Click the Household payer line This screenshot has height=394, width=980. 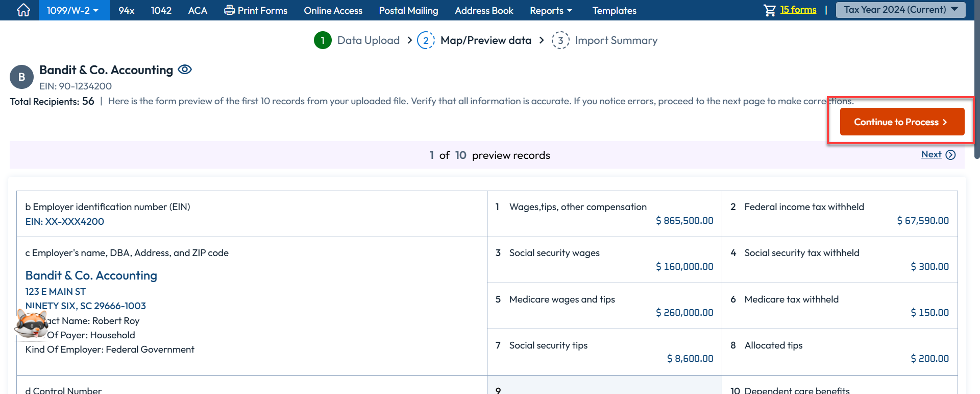click(x=91, y=335)
